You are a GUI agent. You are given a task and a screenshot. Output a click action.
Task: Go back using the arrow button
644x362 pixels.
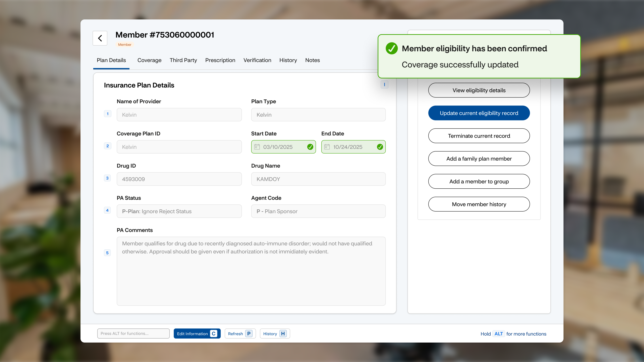[100, 38]
